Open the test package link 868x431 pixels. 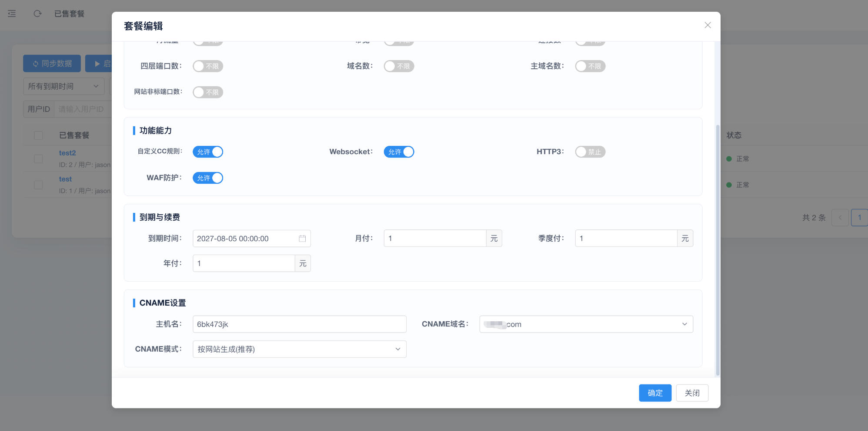click(x=65, y=179)
